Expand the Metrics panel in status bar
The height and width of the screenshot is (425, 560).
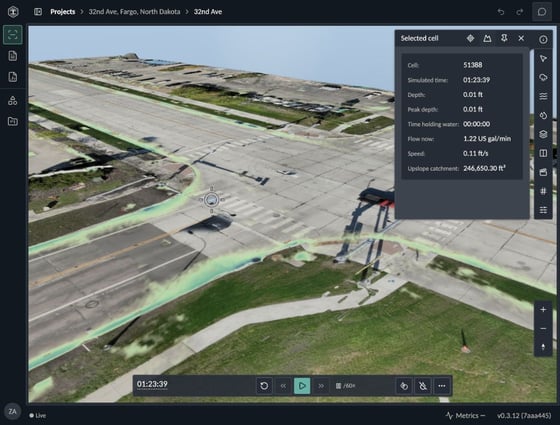[x=465, y=415]
